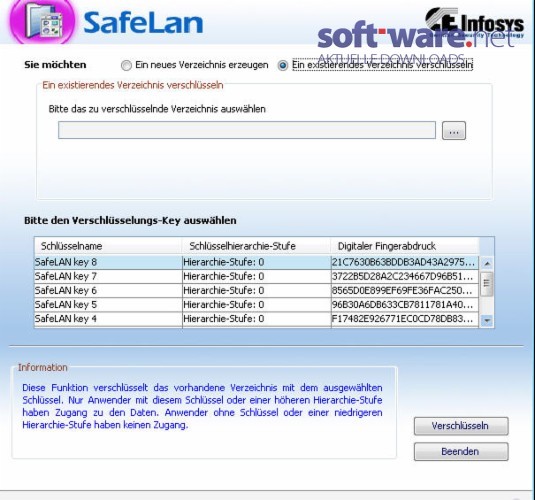Select the SafeLAN key 4 row
Viewport: 535px width, 500px height.
click(x=257, y=319)
